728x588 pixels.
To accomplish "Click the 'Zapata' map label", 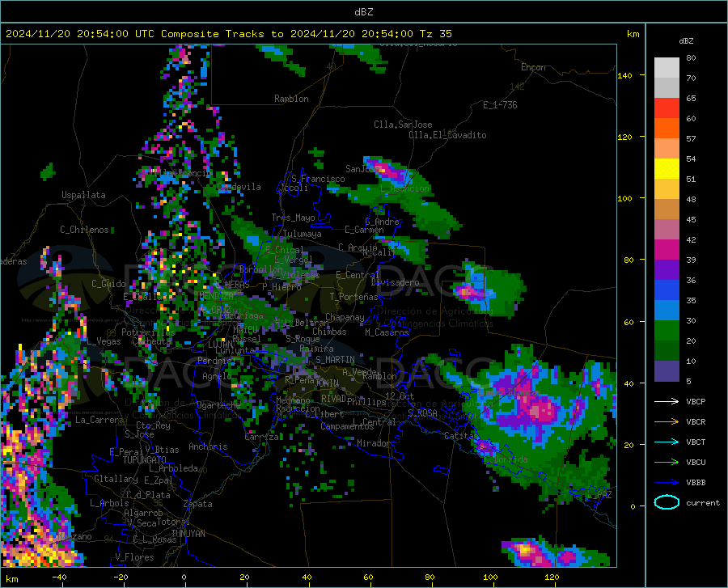I will coord(198,504).
